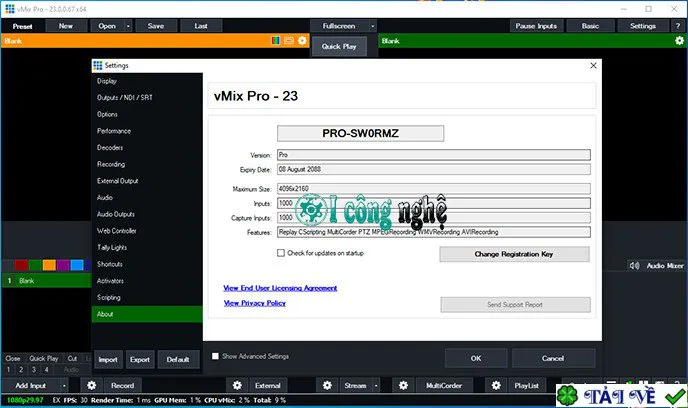Select Audio settings page

(x=147, y=197)
